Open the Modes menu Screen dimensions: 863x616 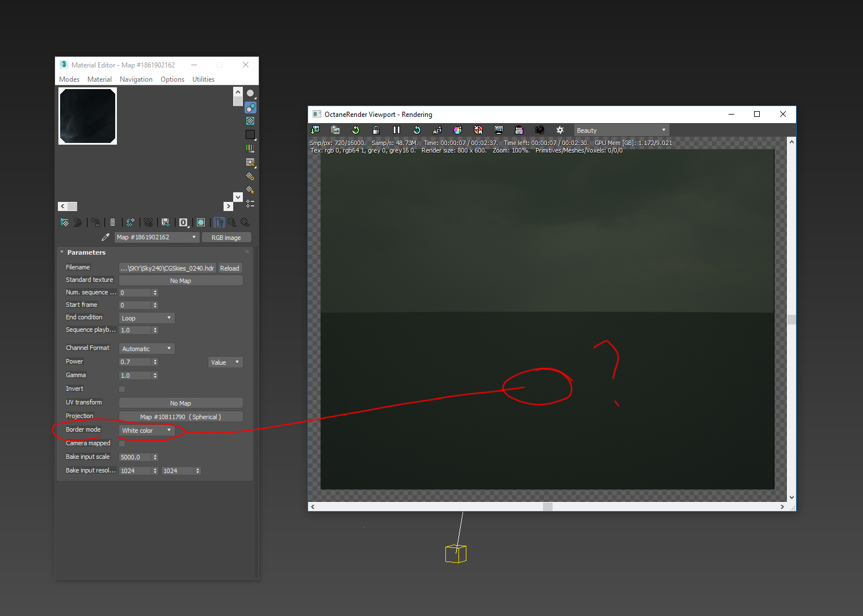(x=69, y=79)
